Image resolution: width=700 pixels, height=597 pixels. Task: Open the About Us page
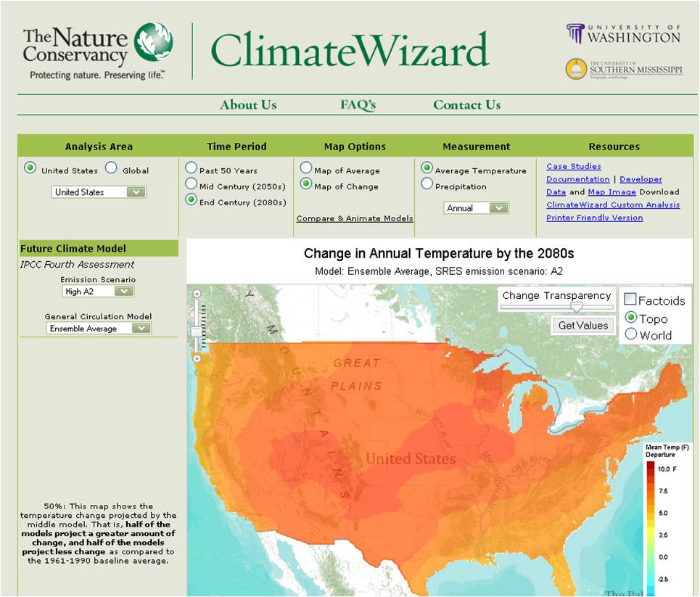point(249,105)
